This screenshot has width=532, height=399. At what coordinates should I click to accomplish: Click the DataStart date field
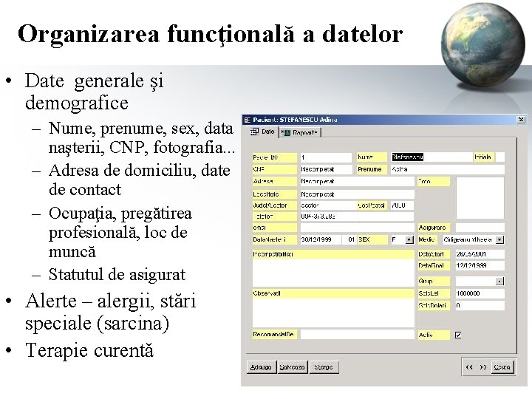tap(480, 254)
